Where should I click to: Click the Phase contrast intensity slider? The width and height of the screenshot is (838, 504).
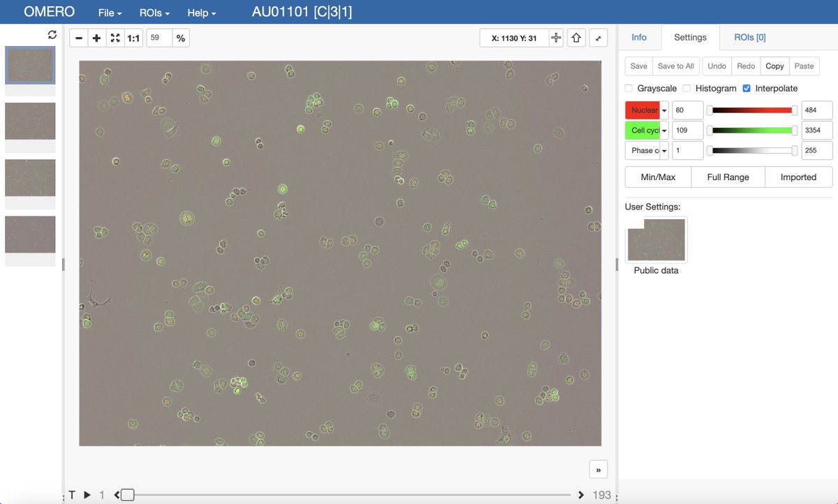click(x=752, y=151)
